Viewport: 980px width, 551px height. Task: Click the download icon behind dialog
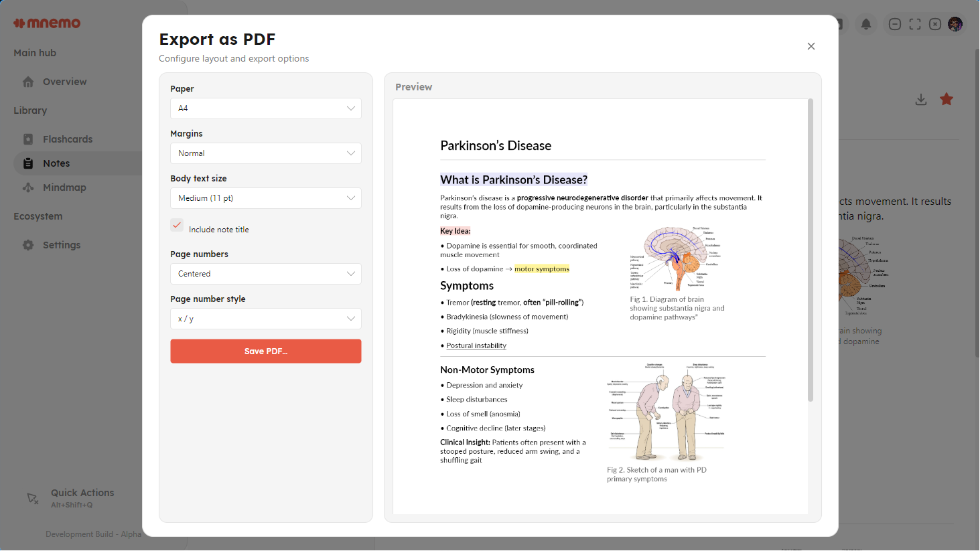click(921, 100)
